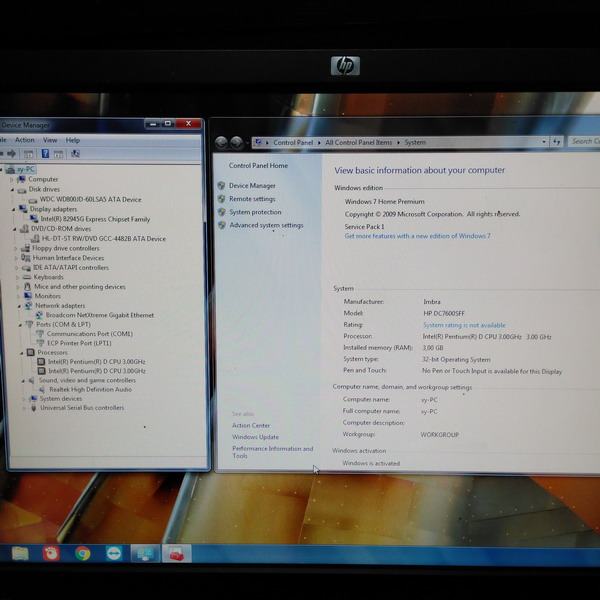The image size is (600, 600).
Task: Click Sound, video and game controllers icon
Action: click(32, 380)
